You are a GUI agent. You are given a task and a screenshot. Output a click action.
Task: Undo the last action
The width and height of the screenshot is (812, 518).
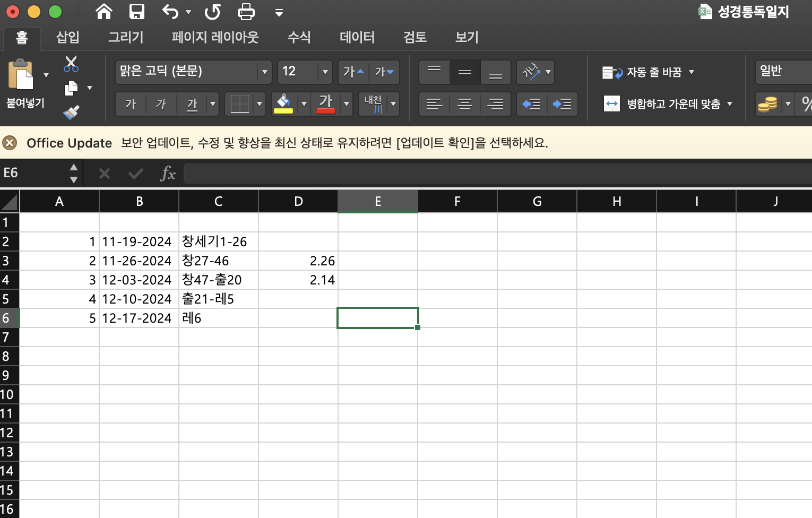click(170, 11)
